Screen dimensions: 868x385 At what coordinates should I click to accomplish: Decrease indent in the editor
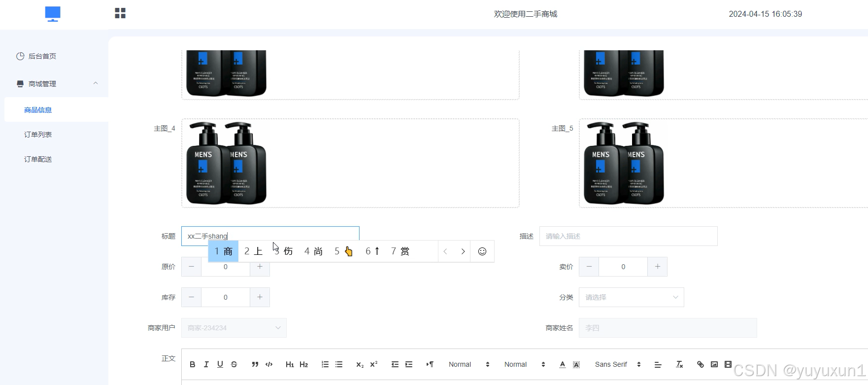(395, 364)
